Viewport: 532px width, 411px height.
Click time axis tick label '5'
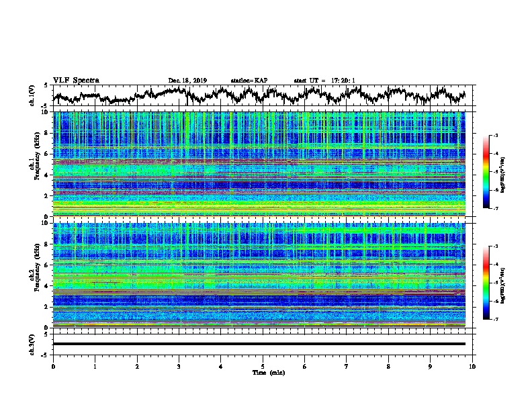click(x=263, y=367)
